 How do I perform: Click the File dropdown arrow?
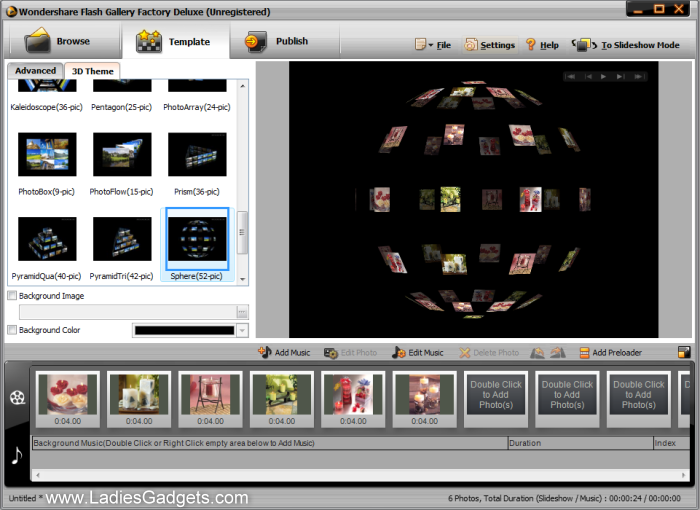pyautogui.click(x=431, y=45)
